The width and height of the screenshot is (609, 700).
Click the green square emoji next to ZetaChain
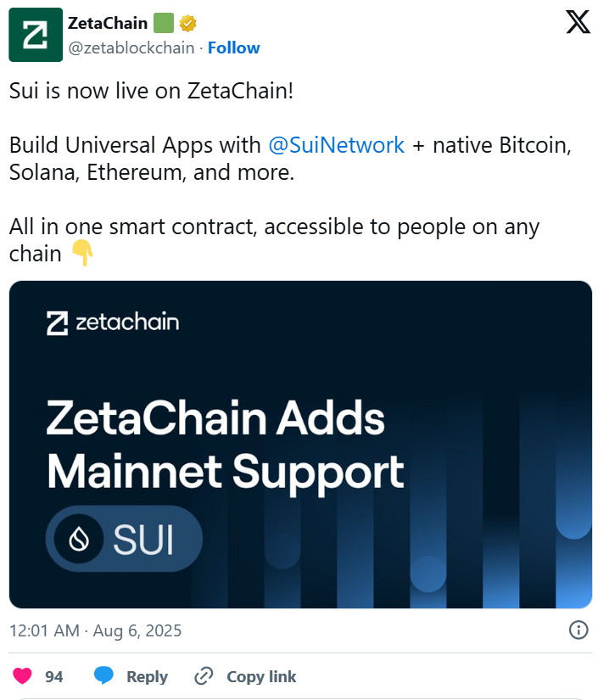click(x=163, y=23)
